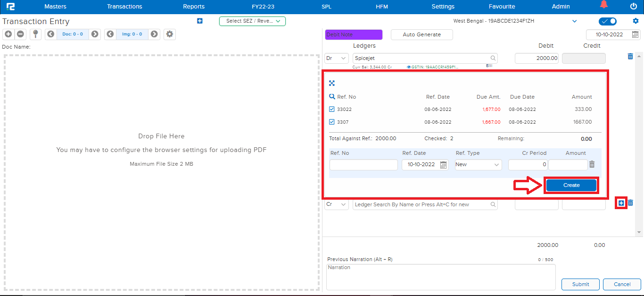Open the calendar for the voucher date

coord(635,35)
